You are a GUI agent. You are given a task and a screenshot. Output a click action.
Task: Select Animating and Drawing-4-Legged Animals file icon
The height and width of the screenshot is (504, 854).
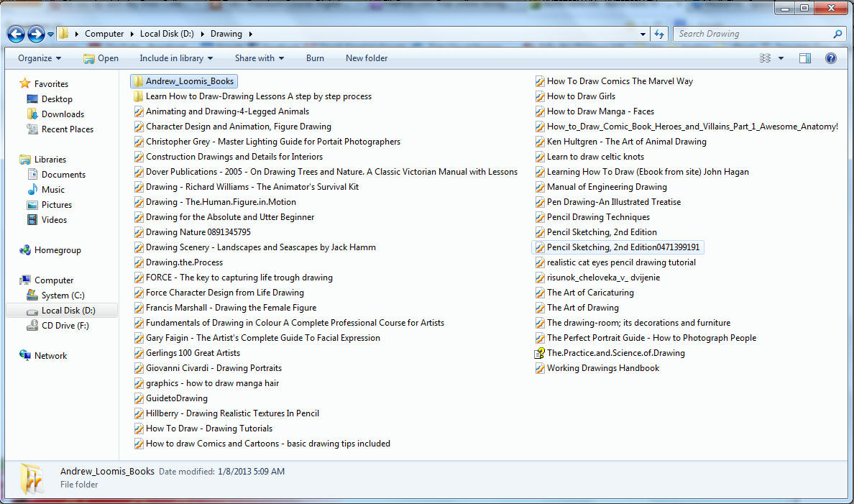[x=139, y=111]
